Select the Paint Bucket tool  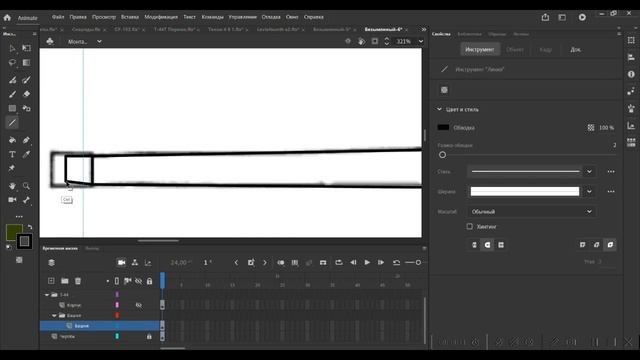(12, 140)
